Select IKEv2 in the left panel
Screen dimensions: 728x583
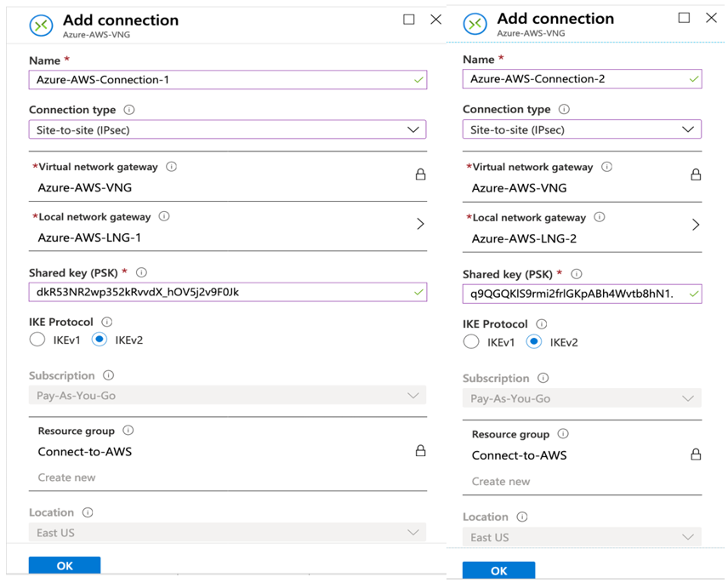click(100, 340)
